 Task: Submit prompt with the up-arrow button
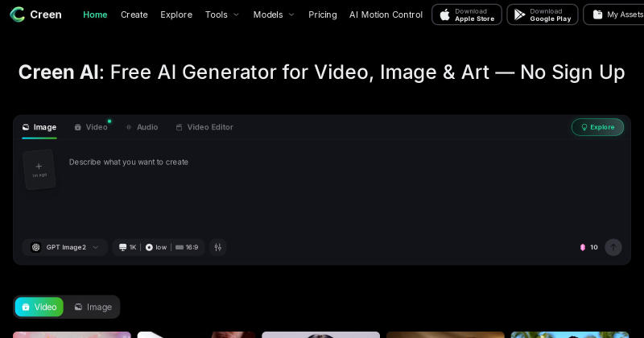point(613,247)
